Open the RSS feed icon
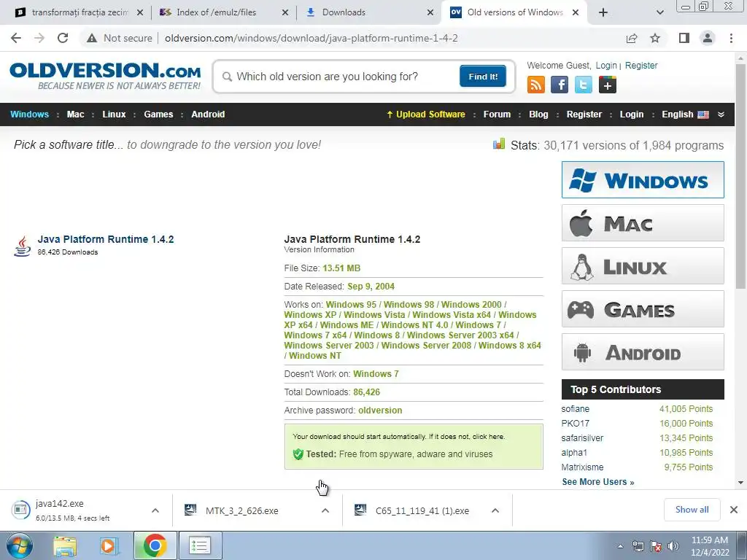Screen dimensions: 747x560 pos(536,85)
